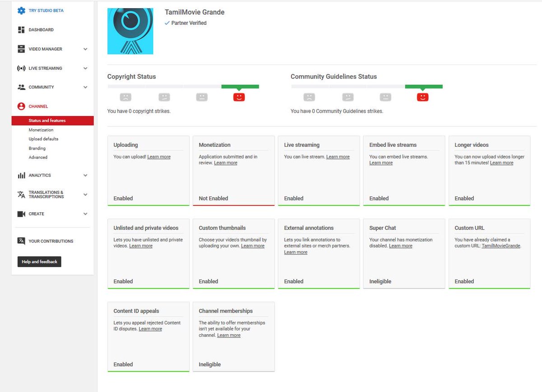Open Upload defaults settings
This screenshot has height=392, width=542.
pyautogui.click(x=43, y=139)
